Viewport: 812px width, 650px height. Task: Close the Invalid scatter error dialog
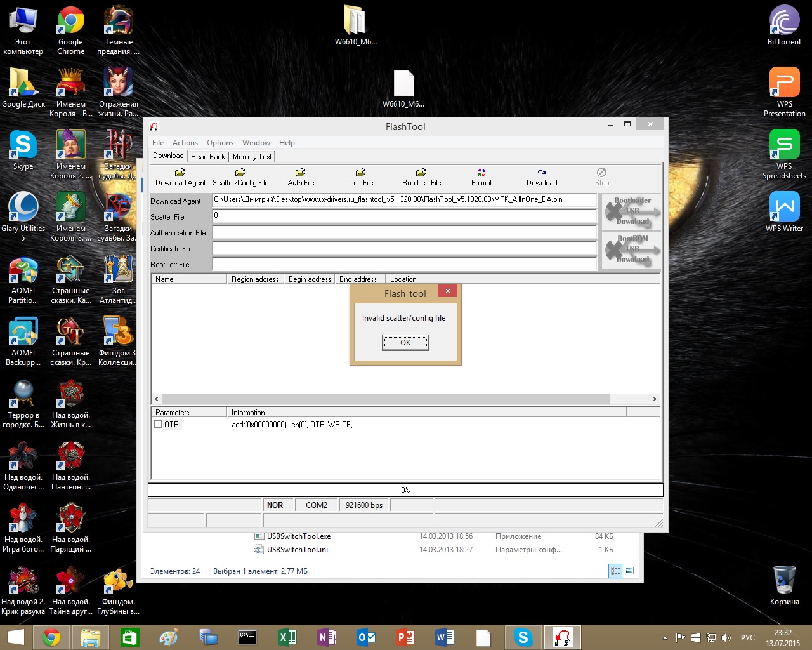pos(447,291)
